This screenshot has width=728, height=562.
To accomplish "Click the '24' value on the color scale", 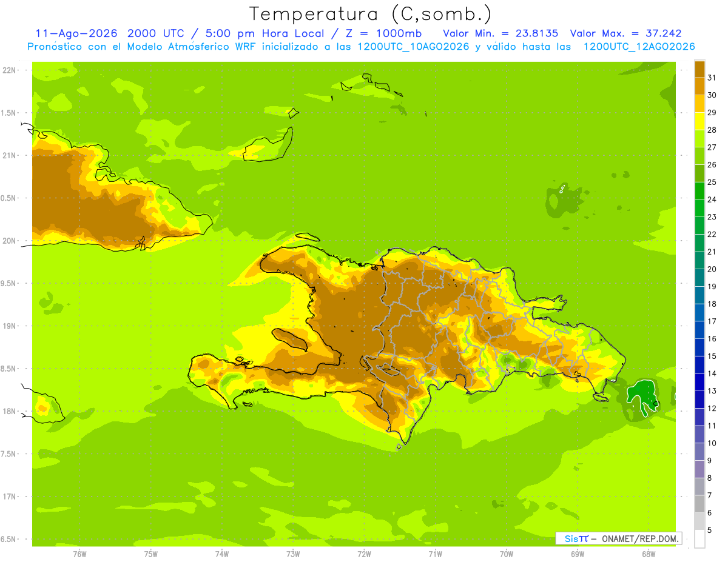I will coord(712,199).
